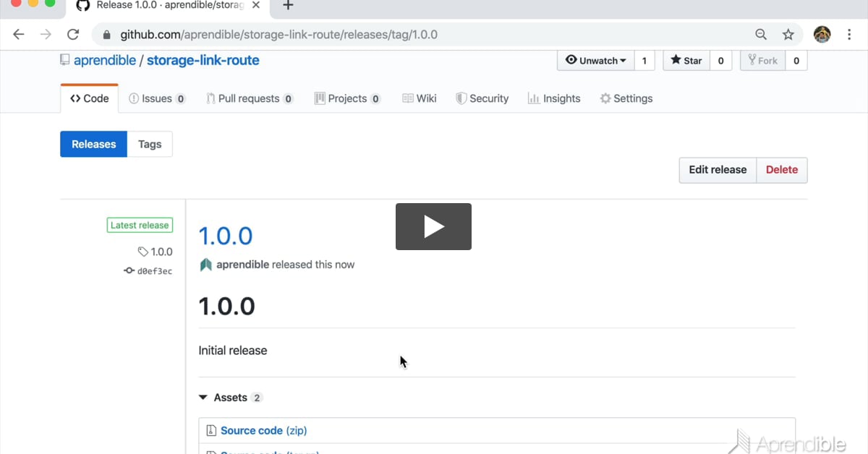Select the Releases button
Viewport: 868px width, 454px height.
pyautogui.click(x=94, y=144)
